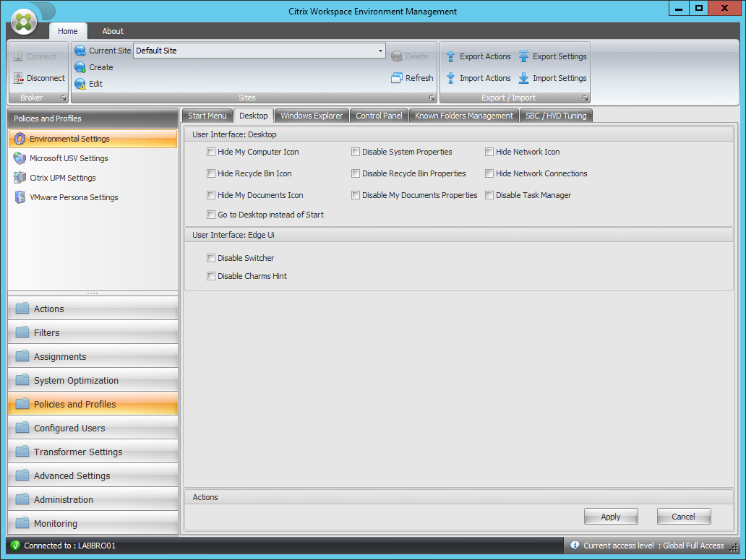This screenshot has height=560, width=746.
Task: Open the About ribbon tab
Action: coord(112,31)
